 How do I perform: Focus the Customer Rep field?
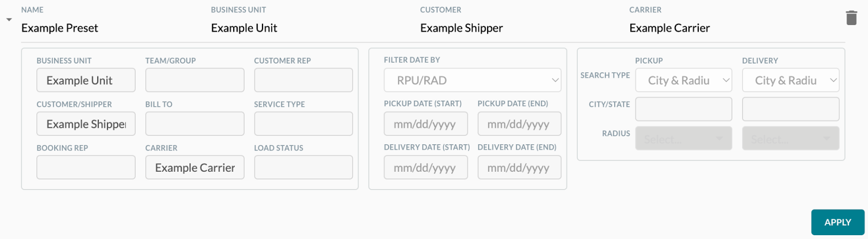point(303,80)
